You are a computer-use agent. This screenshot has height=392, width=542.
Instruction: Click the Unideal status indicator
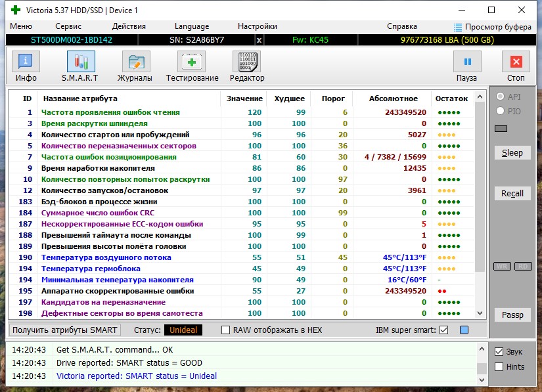click(183, 330)
